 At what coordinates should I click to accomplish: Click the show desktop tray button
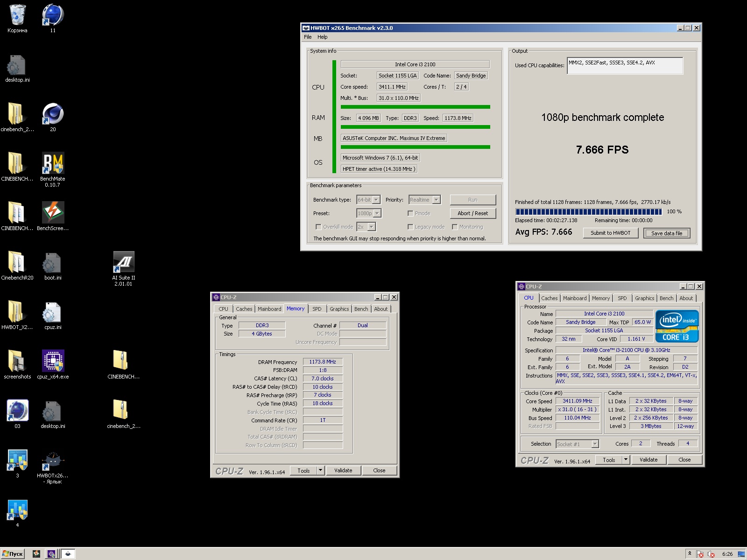(x=742, y=554)
